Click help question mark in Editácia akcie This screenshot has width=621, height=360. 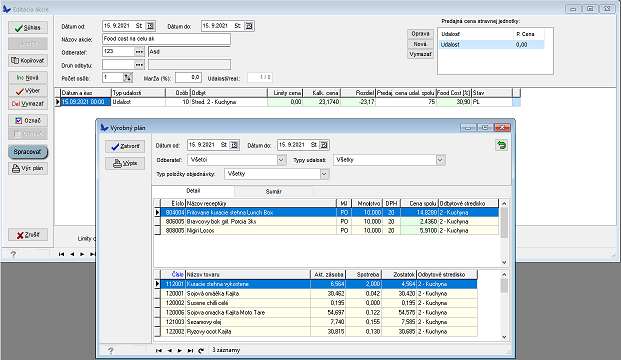(13, 254)
